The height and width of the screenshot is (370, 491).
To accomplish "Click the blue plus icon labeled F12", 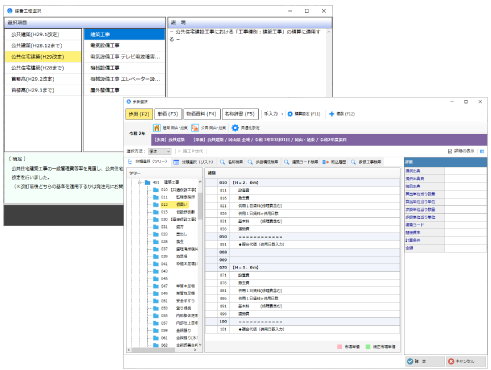I will coord(332,114).
